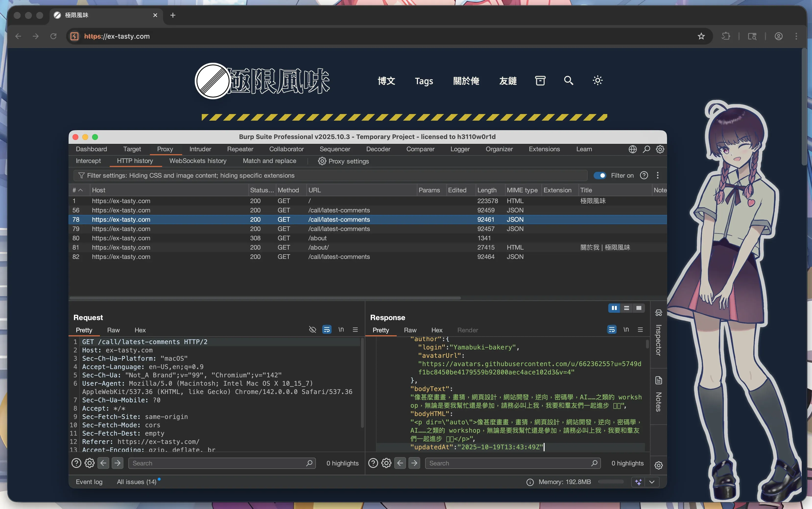
Task: Open Proxy settings gear
Action: 322,161
